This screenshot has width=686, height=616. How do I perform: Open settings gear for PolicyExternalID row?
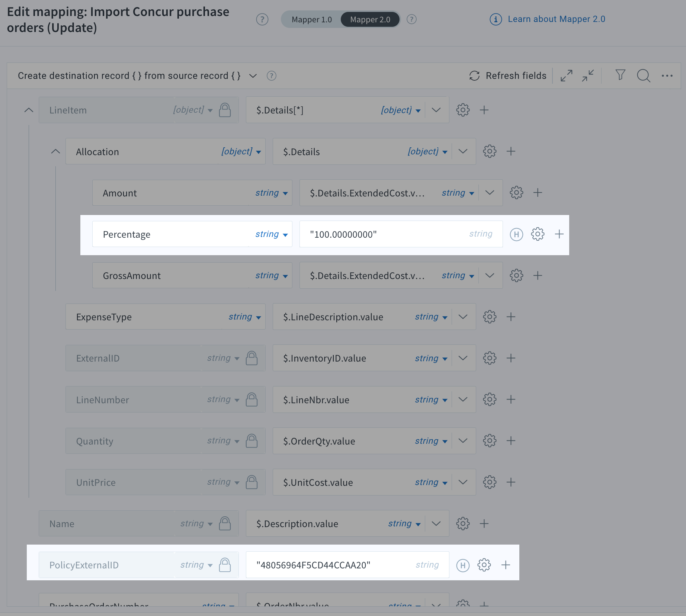pyautogui.click(x=484, y=565)
